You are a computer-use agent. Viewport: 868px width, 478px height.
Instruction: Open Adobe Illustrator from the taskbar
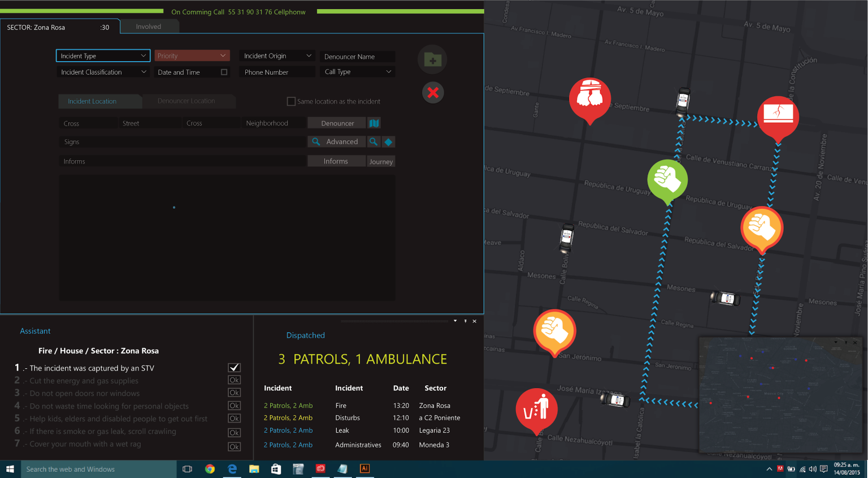364,469
